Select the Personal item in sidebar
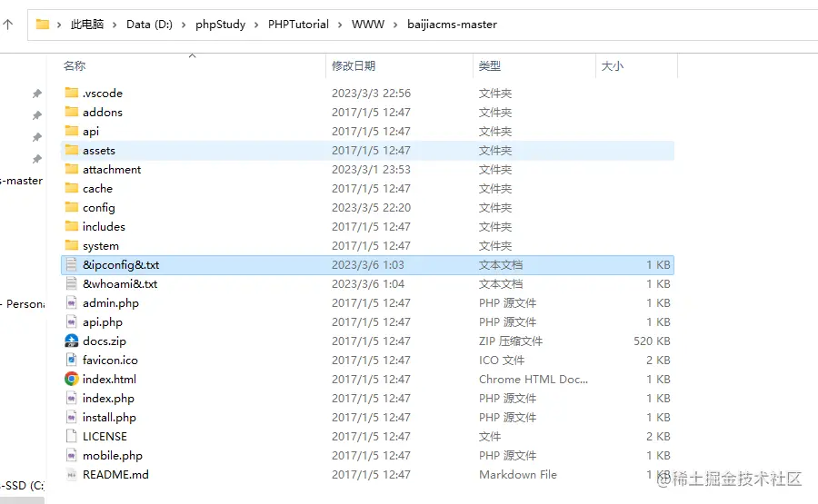Viewport: 818px width, 504px height. tap(23, 304)
